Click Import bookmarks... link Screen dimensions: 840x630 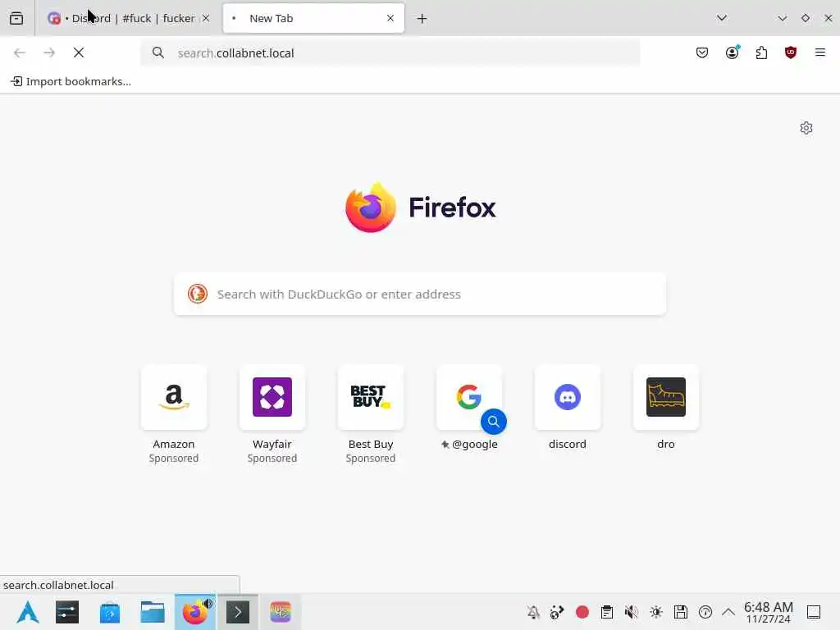[x=71, y=81]
